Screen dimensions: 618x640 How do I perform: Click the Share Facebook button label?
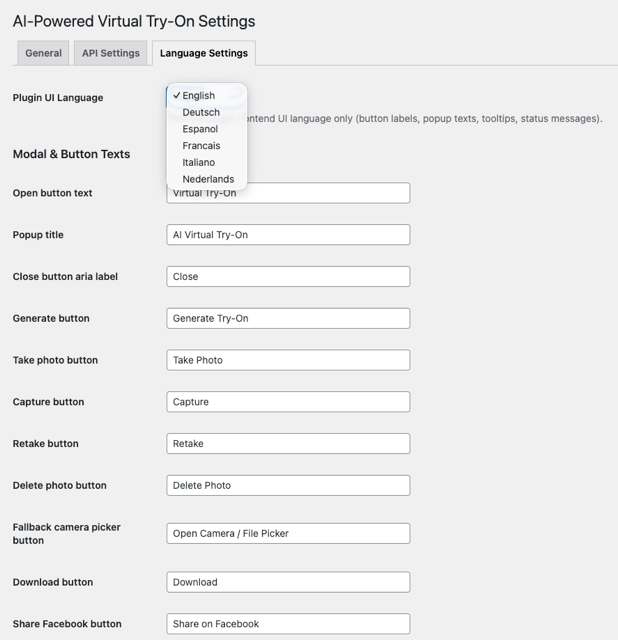tap(67, 624)
